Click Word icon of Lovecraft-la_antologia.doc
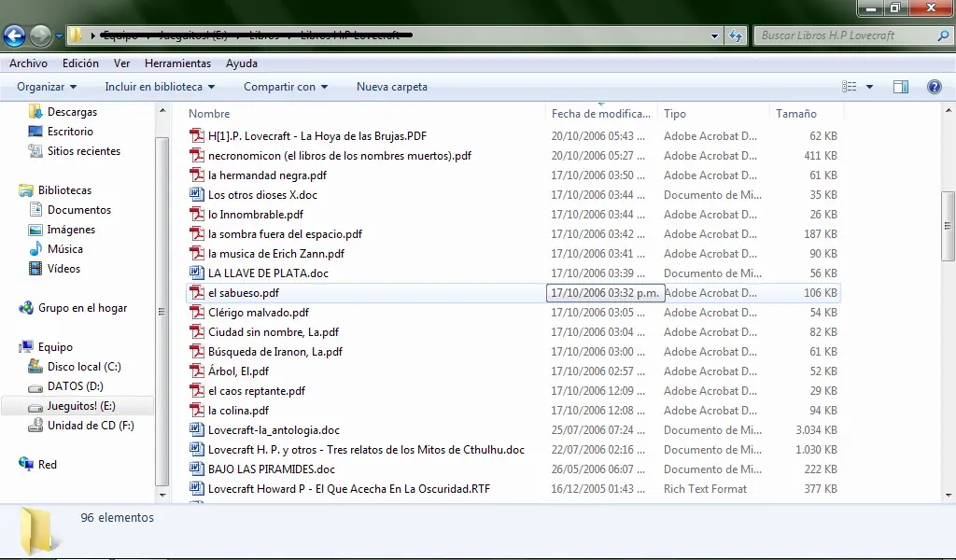 (x=196, y=429)
